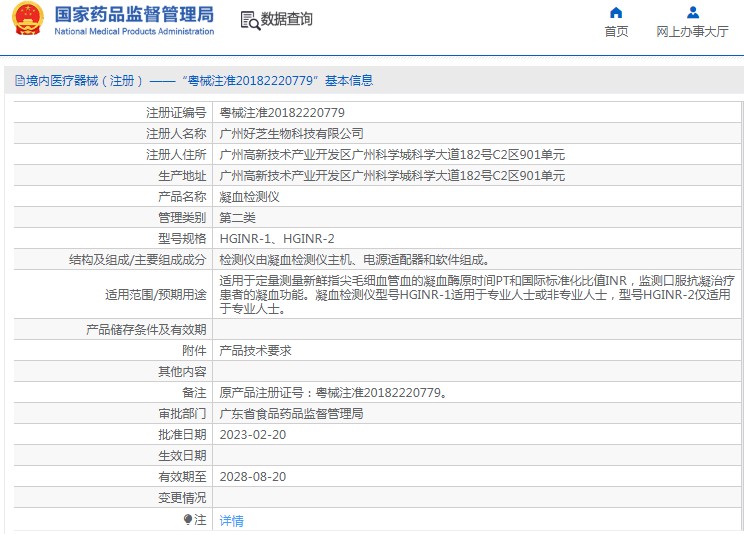Click the 附件 row label
744x534 pixels.
(195, 350)
